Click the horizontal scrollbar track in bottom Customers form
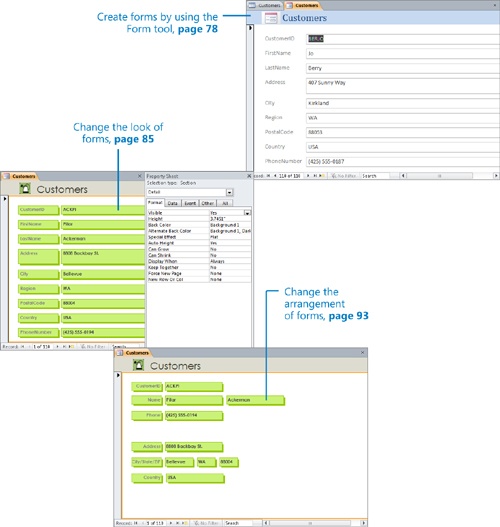The width and height of the screenshot is (500, 527). (315, 523)
